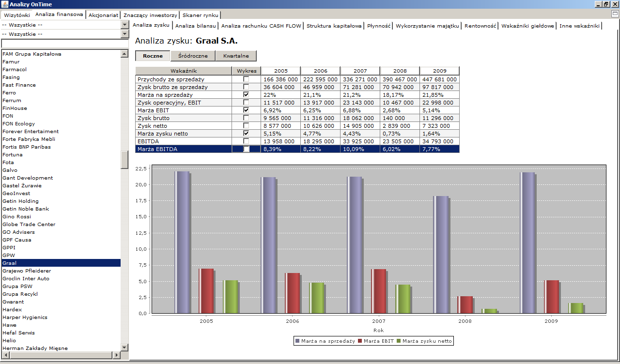Click the purple 2005 Marża na sprzedaży bar
The height and width of the screenshot is (364, 620).
(x=182, y=242)
